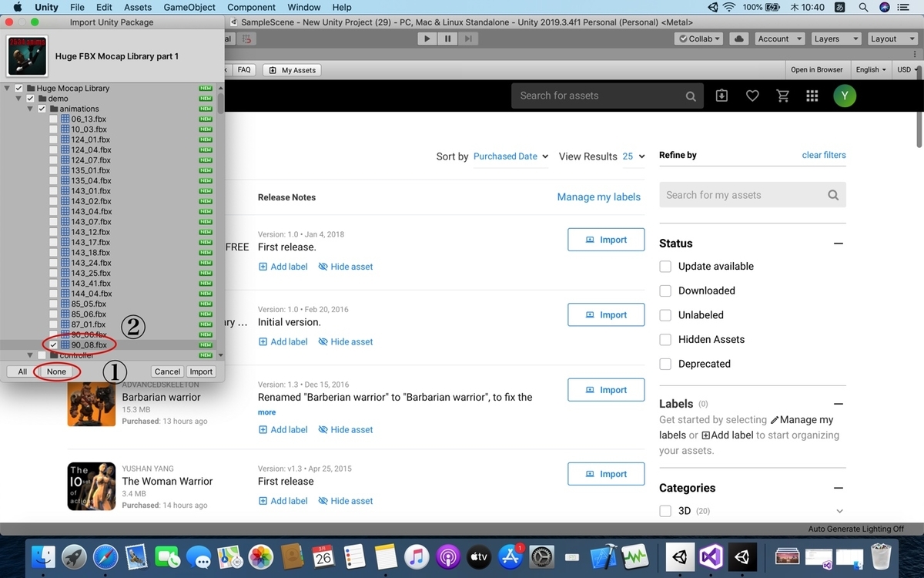Open the GameObject menu
This screenshot has width=924, height=578.
[x=189, y=7]
